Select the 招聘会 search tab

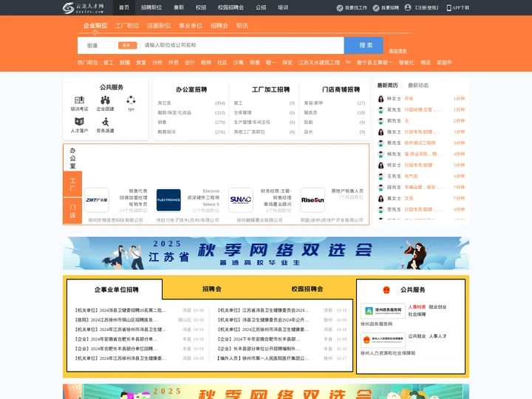tap(219, 25)
